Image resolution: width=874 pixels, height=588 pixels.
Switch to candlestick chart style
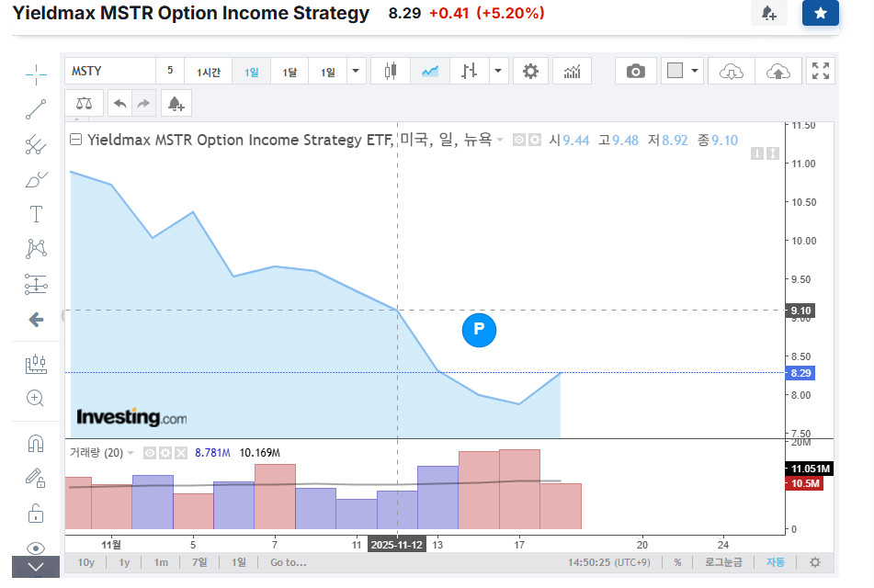point(391,72)
